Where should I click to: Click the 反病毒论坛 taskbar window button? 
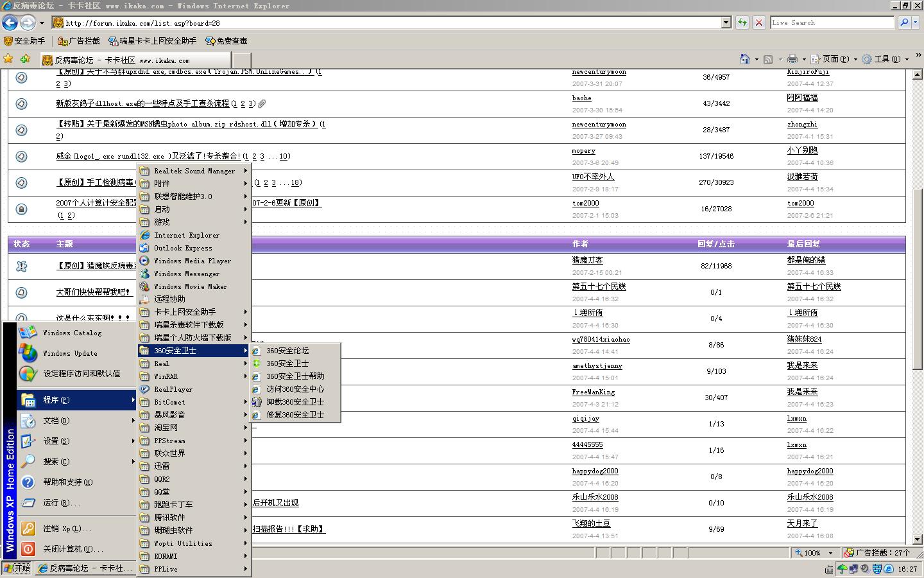point(85,568)
